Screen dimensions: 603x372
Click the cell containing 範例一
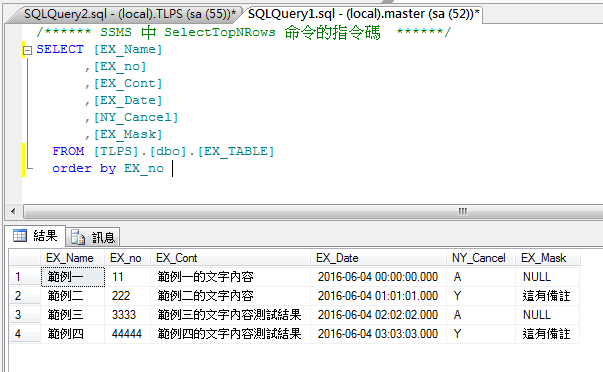(73, 277)
